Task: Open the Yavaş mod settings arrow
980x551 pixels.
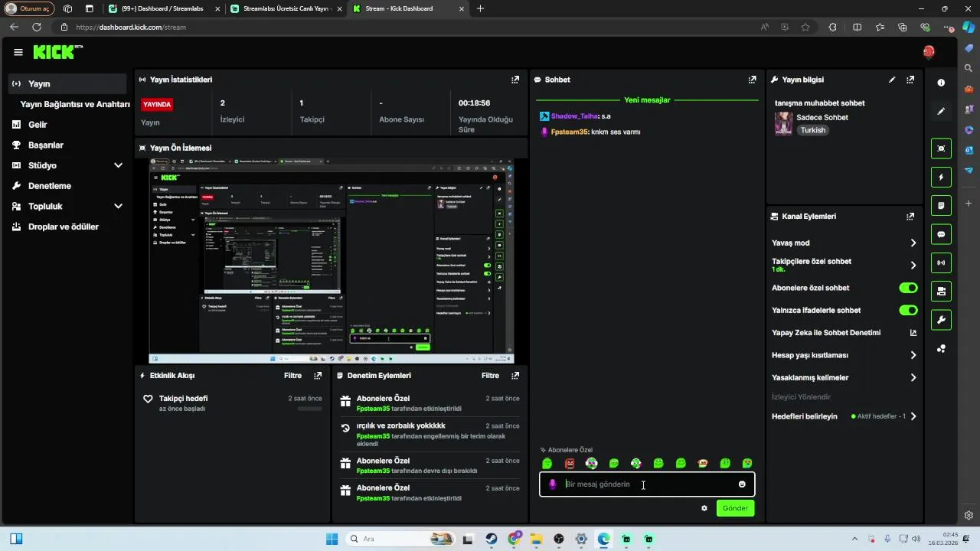Action: tap(913, 243)
